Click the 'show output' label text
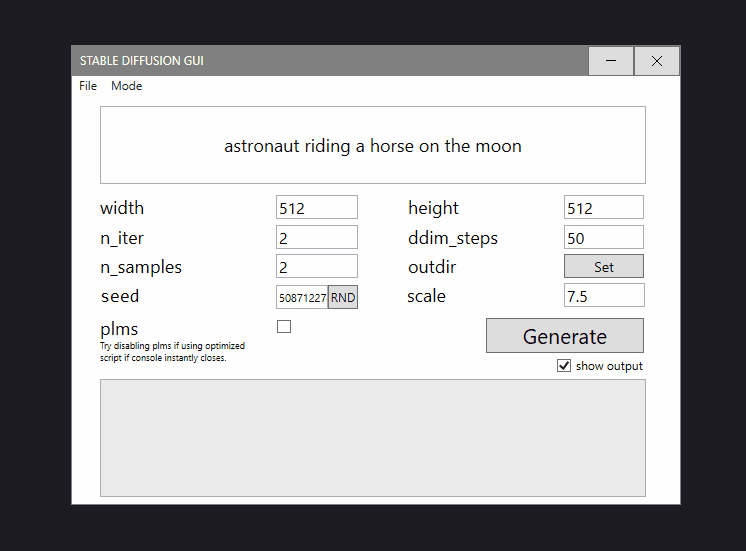Viewport: 746px width, 551px height. [x=609, y=366]
